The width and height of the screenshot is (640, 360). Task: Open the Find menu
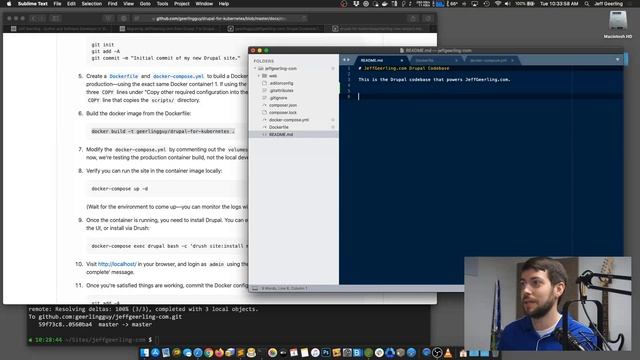pyautogui.click(x=112, y=4)
